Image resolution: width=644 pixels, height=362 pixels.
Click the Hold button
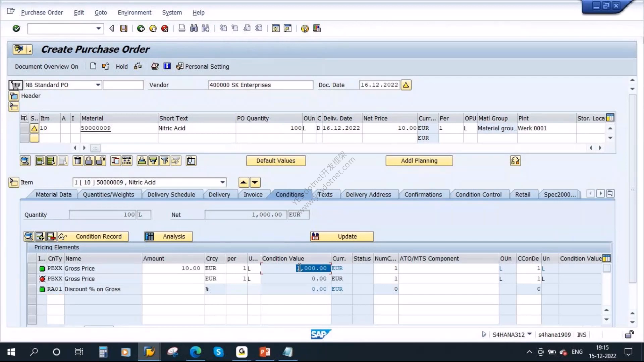point(122,66)
